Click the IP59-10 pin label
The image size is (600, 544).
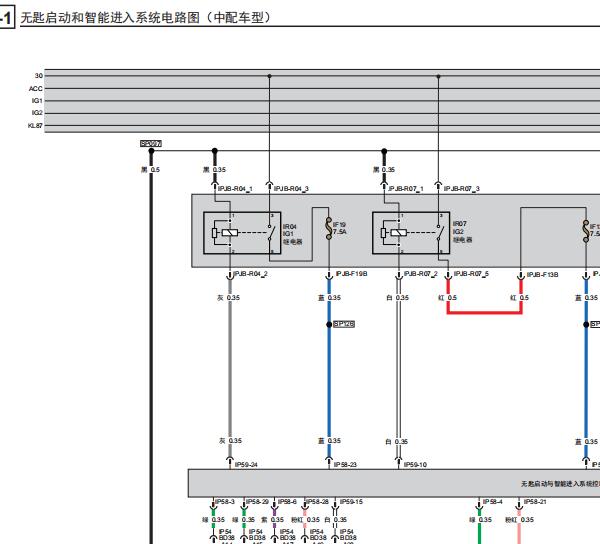(x=415, y=464)
